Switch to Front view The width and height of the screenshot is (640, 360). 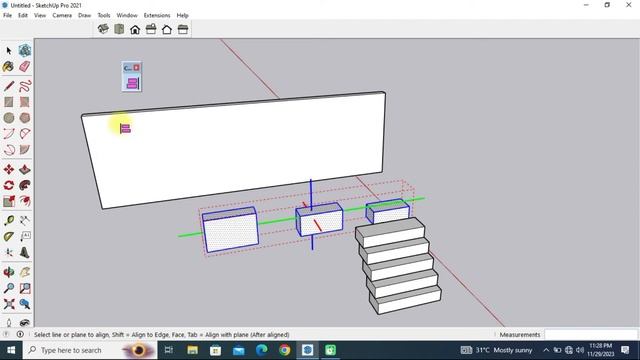tap(135, 29)
